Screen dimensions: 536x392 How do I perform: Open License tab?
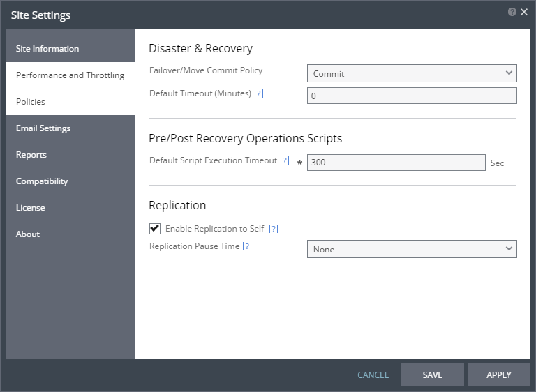click(70, 208)
